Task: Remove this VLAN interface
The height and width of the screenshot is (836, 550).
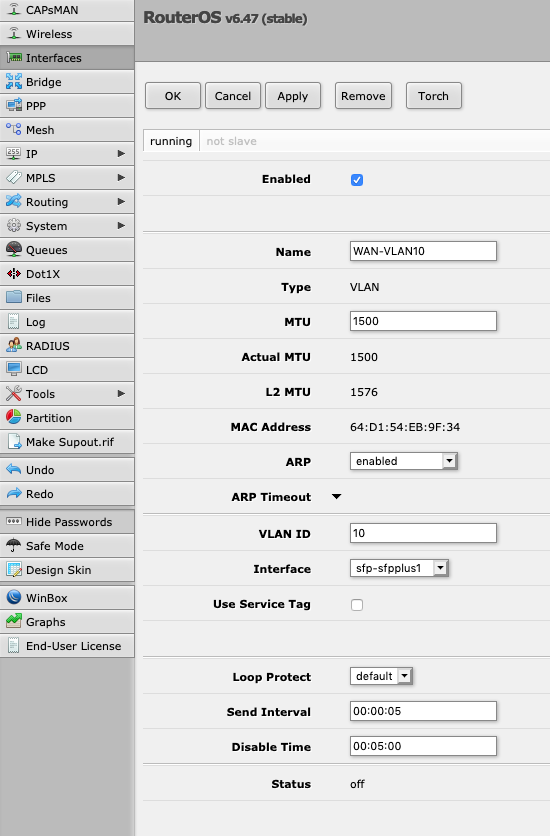Action: click(363, 96)
